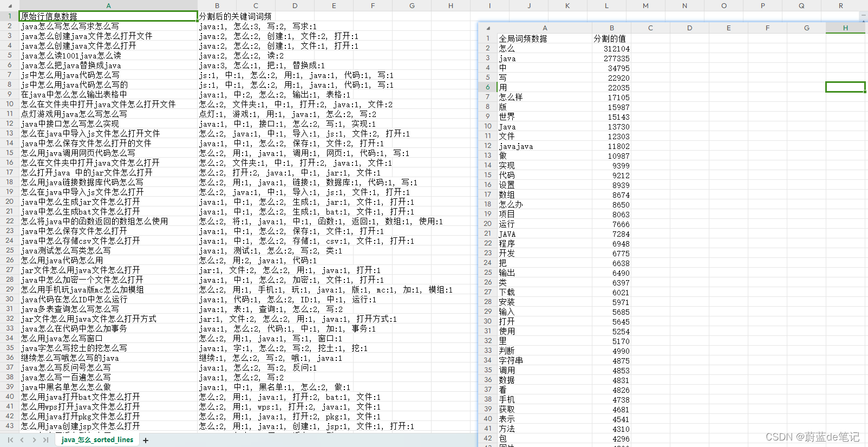Open the java_怎么_sorted_lines sheet tab
868x447 pixels.
tap(97, 439)
